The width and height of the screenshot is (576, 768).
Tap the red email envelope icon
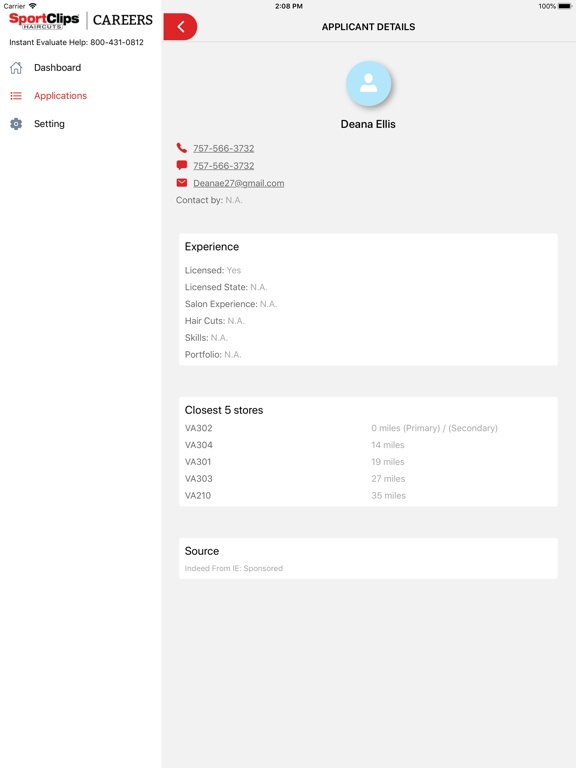(x=182, y=183)
